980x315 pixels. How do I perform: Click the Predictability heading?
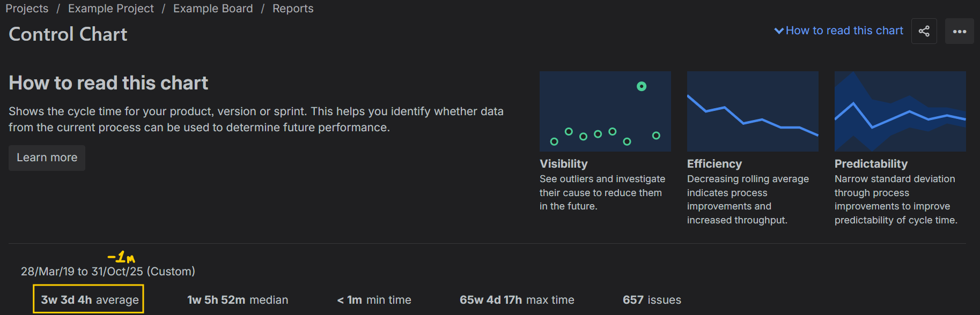(x=871, y=164)
